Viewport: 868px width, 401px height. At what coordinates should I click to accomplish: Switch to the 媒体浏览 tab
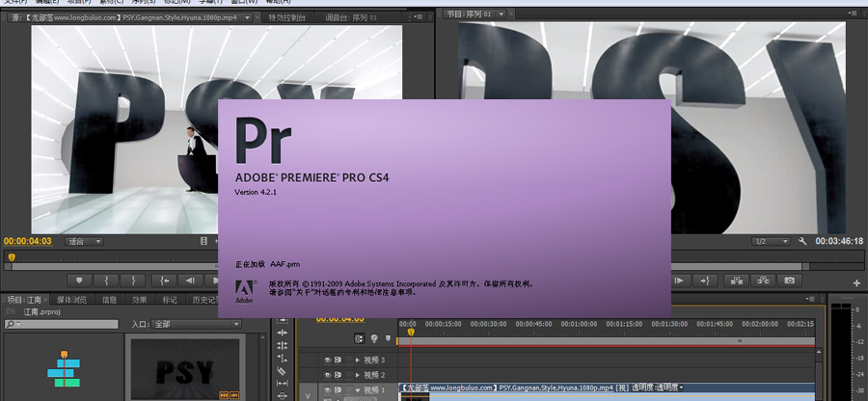[x=71, y=300]
